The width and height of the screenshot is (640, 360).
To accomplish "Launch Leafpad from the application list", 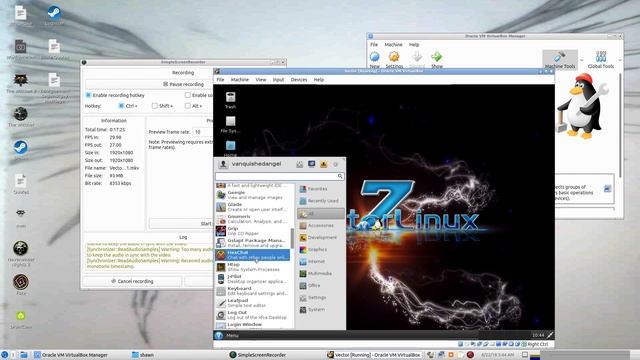I will (253, 303).
